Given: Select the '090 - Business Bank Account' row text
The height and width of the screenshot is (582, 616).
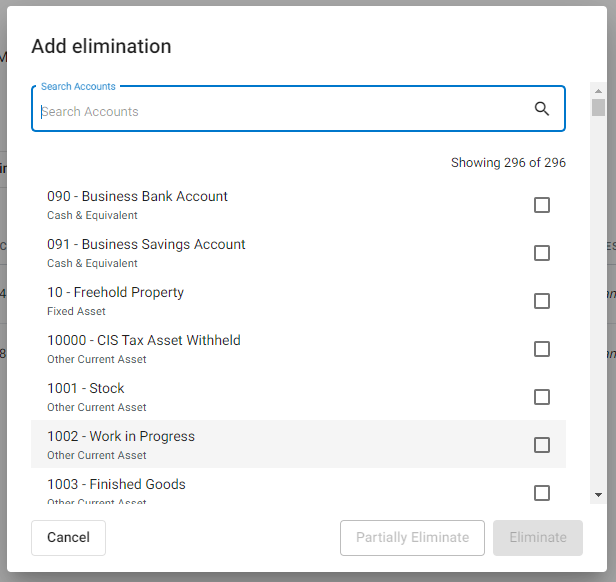Looking at the screenshot, I should [x=137, y=196].
